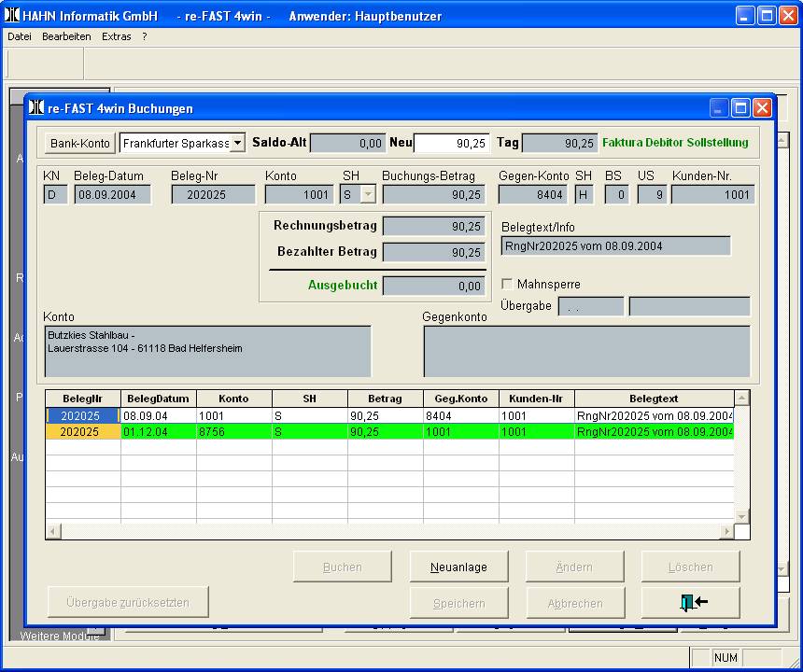Click the table's scroll up arrow

pyautogui.click(x=741, y=398)
